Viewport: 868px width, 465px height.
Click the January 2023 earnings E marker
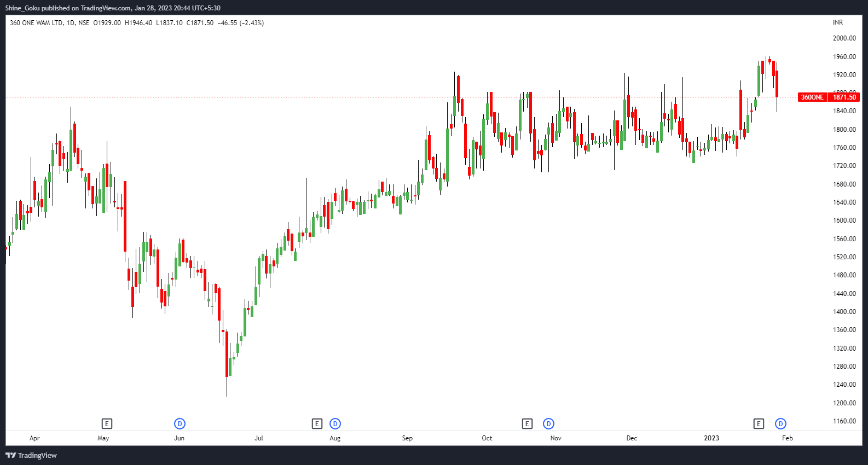[x=759, y=423]
